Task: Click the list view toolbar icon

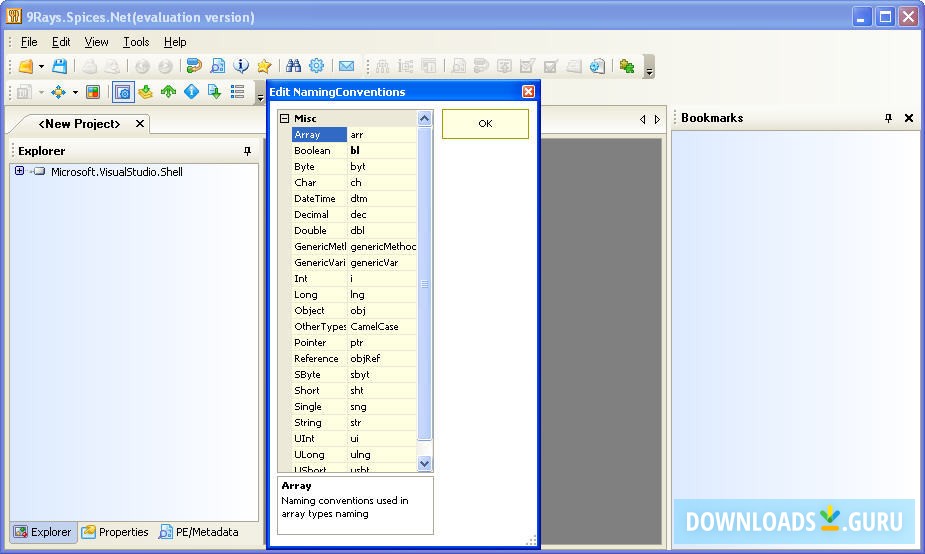Action: 238,92
